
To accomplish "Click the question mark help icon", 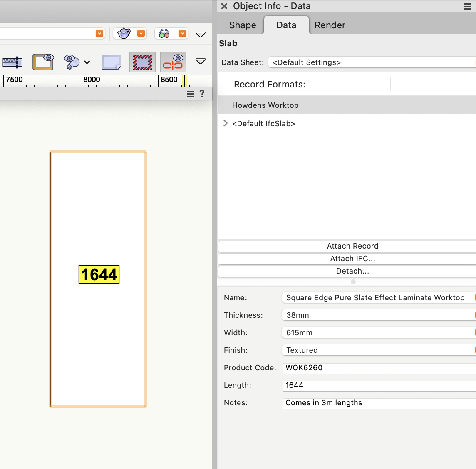I will [x=203, y=94].
